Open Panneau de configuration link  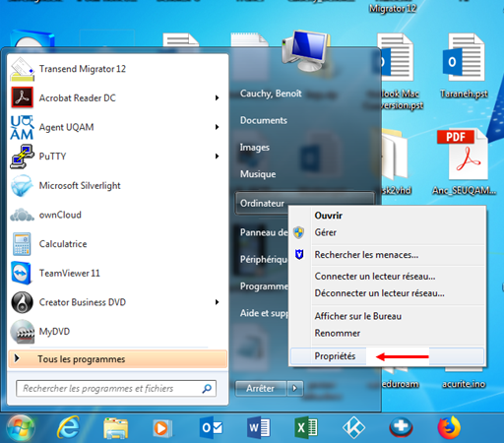coord(264,232)
